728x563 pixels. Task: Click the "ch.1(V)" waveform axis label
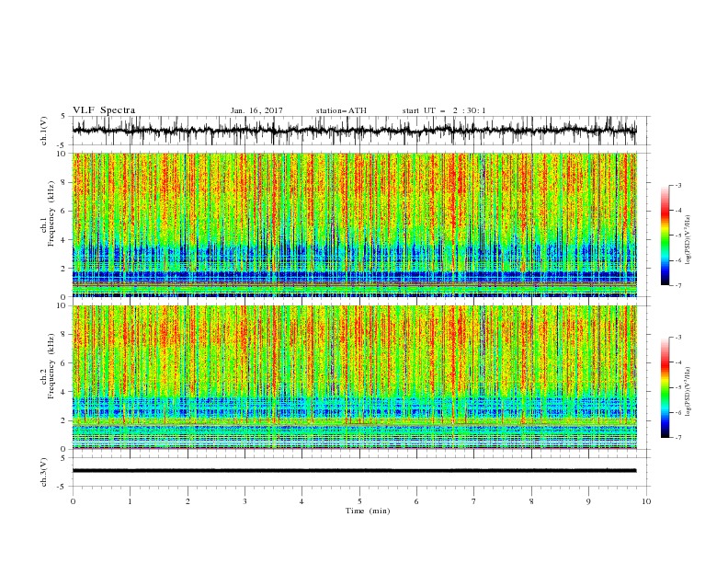44,131
